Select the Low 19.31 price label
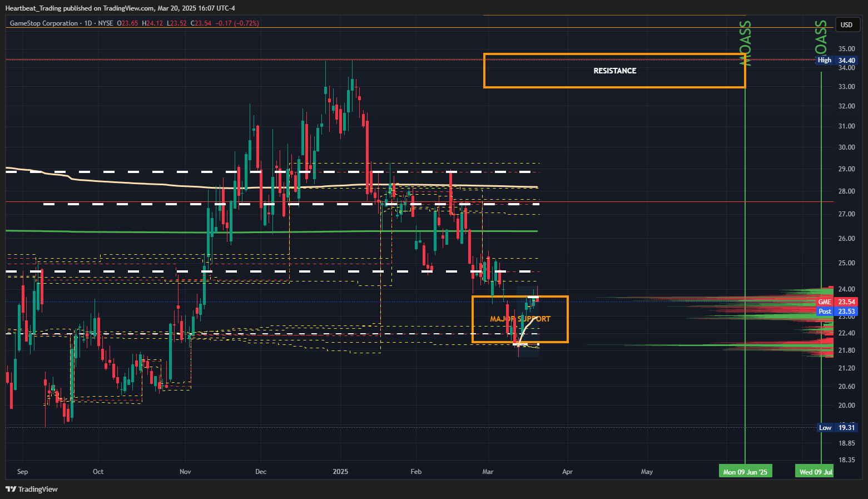The width and height of the screenshot is (868, 499). [x=837, y=427]
